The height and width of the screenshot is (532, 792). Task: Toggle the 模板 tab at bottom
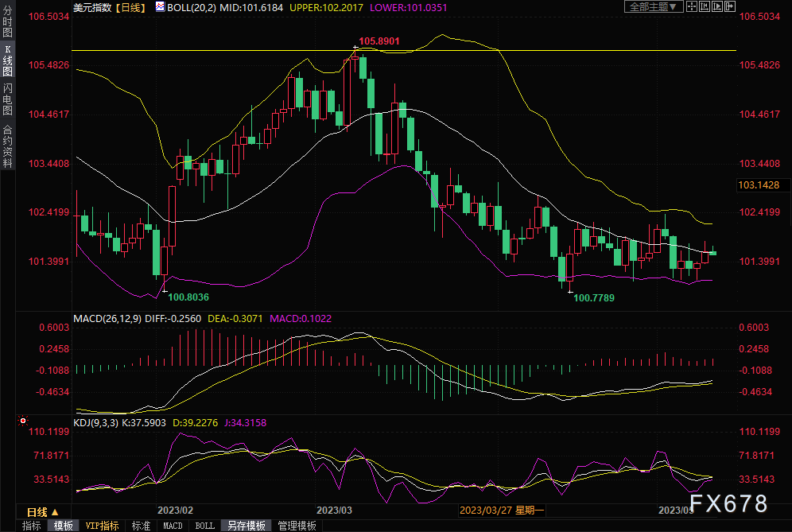pos(64,526)
